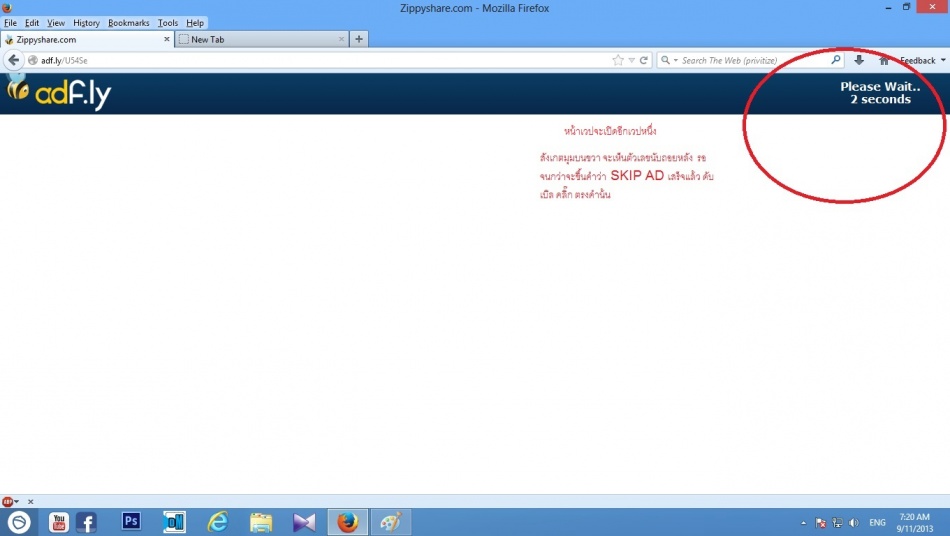Close the Zippyshare.com tab
The image size is (950, 536).
166,39
